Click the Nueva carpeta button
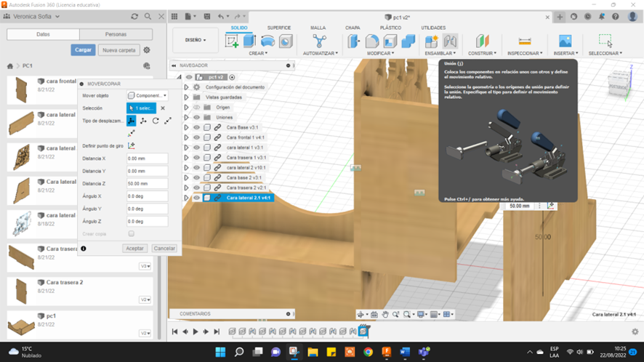Viewport: 644px width, 362px height. point(119,50)
